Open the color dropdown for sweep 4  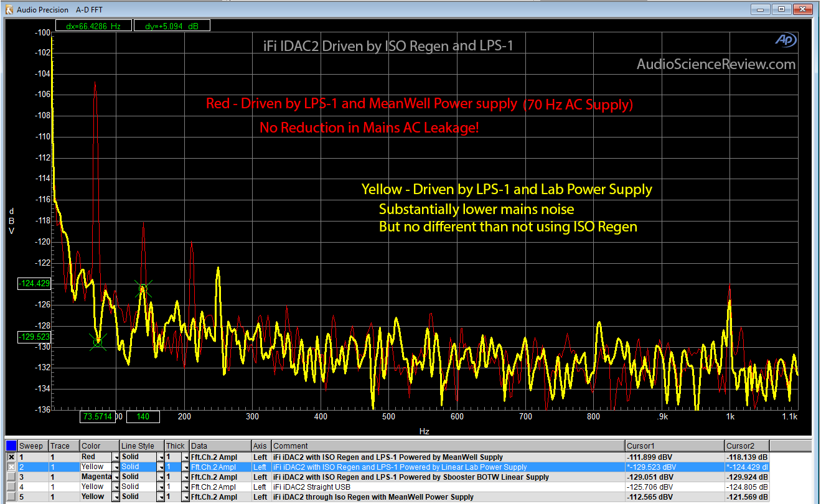click(115, 487)
